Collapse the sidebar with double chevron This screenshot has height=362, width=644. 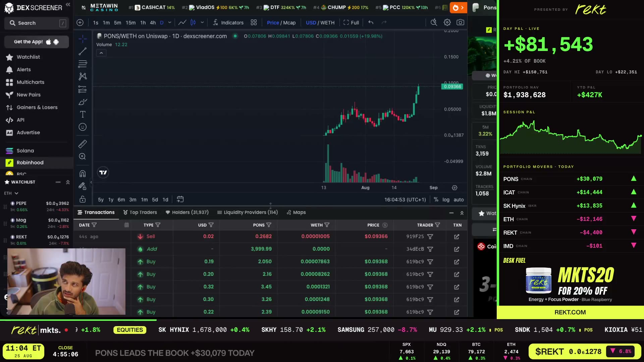68,4
